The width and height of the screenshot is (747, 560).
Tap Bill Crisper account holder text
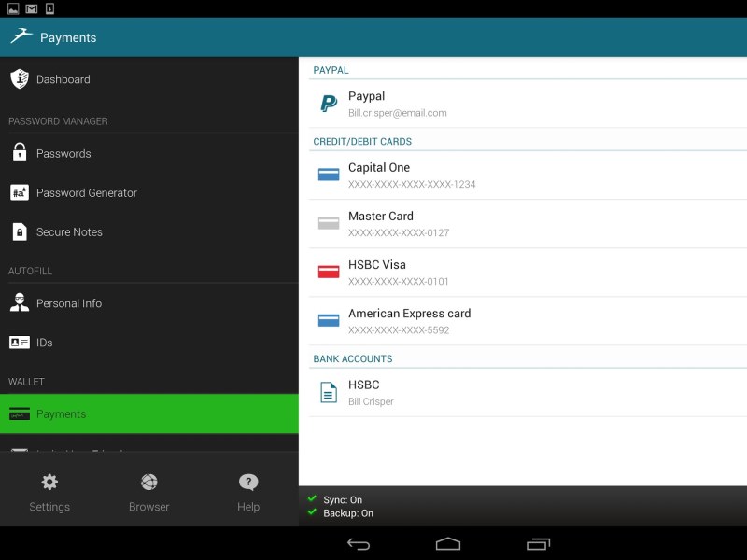click(371, 401)
